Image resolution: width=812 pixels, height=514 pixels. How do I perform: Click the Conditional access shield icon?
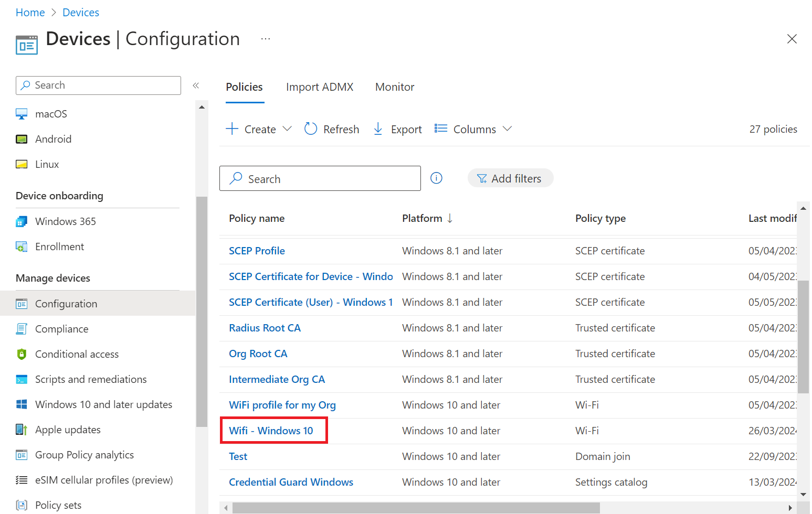click(22, 354)
